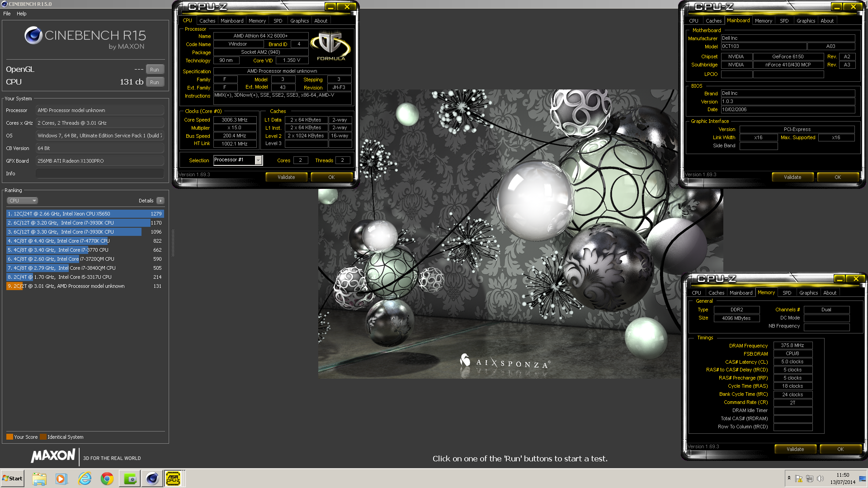Screen dimensions: 868x488
Task: Click the network tray icon
Action: [810, 479]
